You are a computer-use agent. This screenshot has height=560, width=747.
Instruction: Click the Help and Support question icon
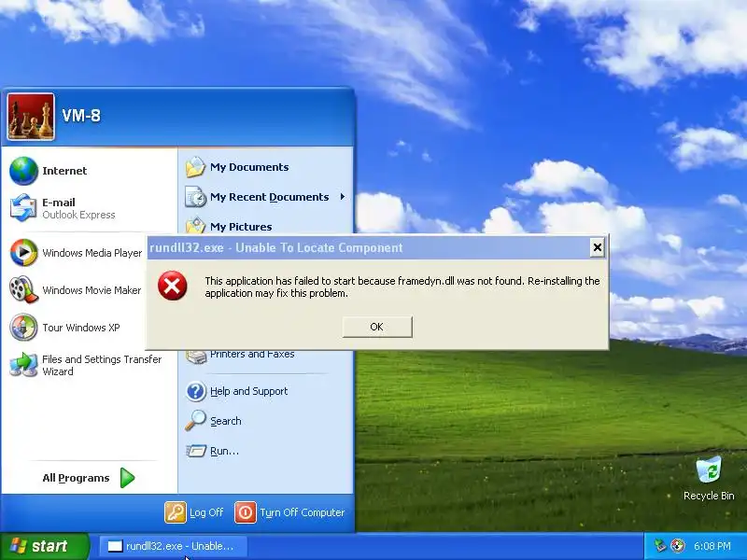pyautogui.click(x=195, y=391)
